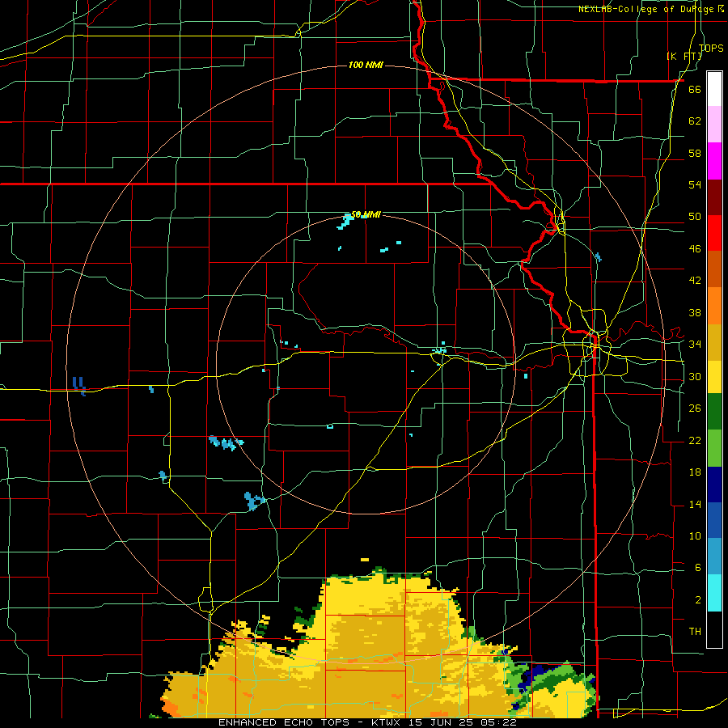728x728 pixels.
Task: Click legend value 22
Action: tap(695, 440)
